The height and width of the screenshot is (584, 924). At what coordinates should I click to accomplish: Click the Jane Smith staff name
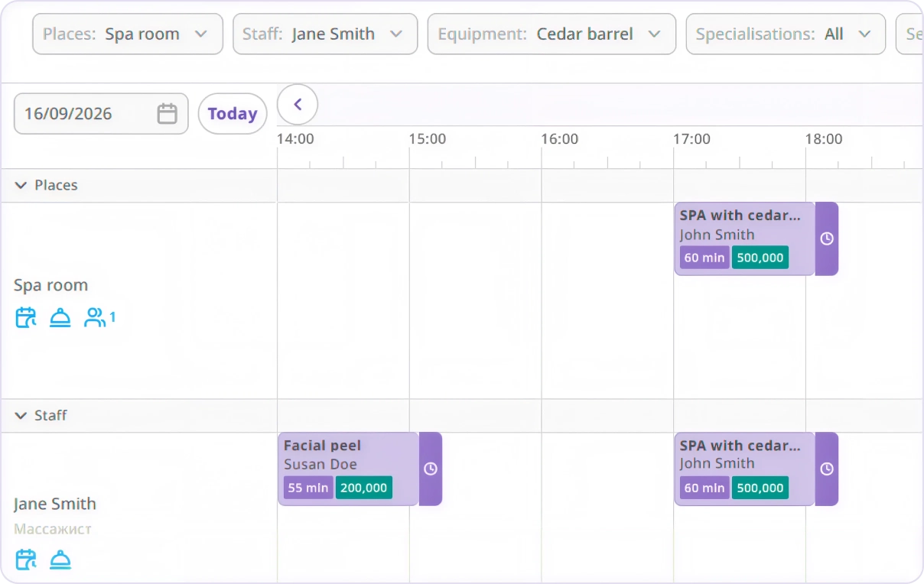point(55,504)
